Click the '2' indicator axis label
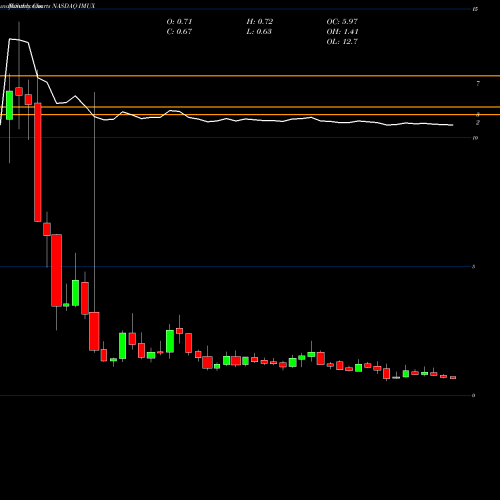Viewport: 500px width, 500px height. click(478, 123)
